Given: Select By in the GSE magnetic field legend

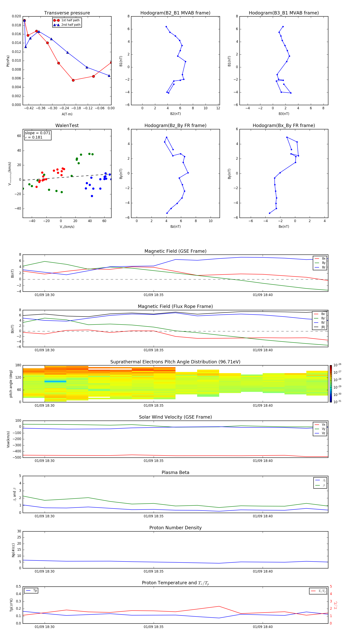Looking at the screenshot, I should click(x=320, y=263).
